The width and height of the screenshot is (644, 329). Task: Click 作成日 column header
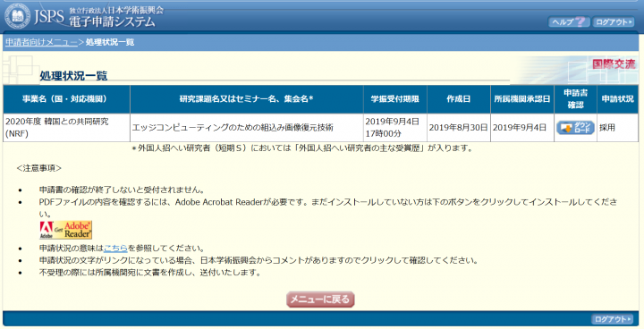[x=458, y=99]
